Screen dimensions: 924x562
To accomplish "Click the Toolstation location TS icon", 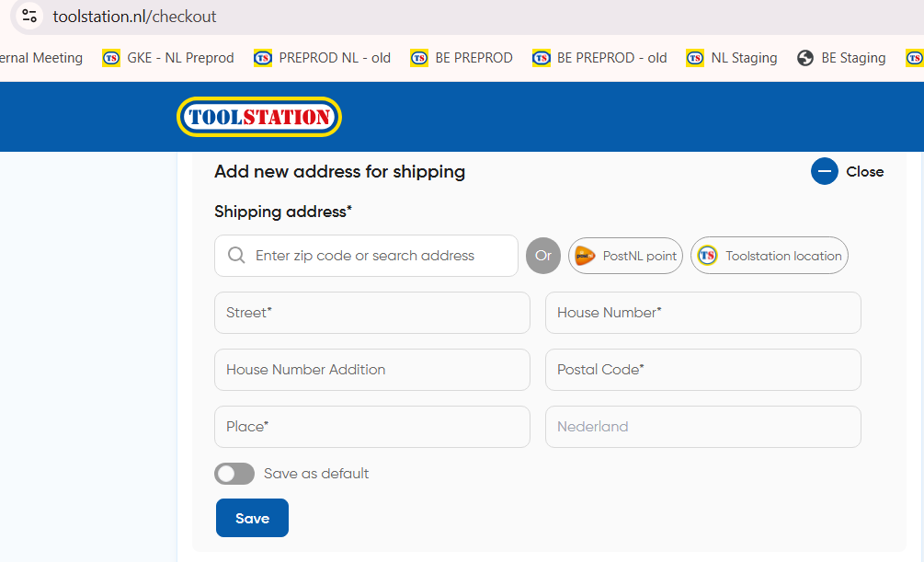I will pyautogui.click(x=707, y=256).
